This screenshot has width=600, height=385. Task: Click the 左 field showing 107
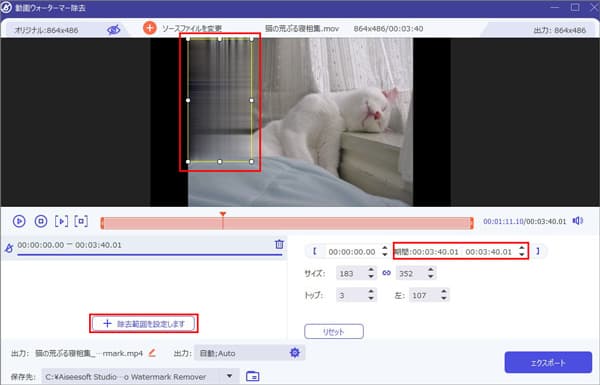(x=424, y=295)
